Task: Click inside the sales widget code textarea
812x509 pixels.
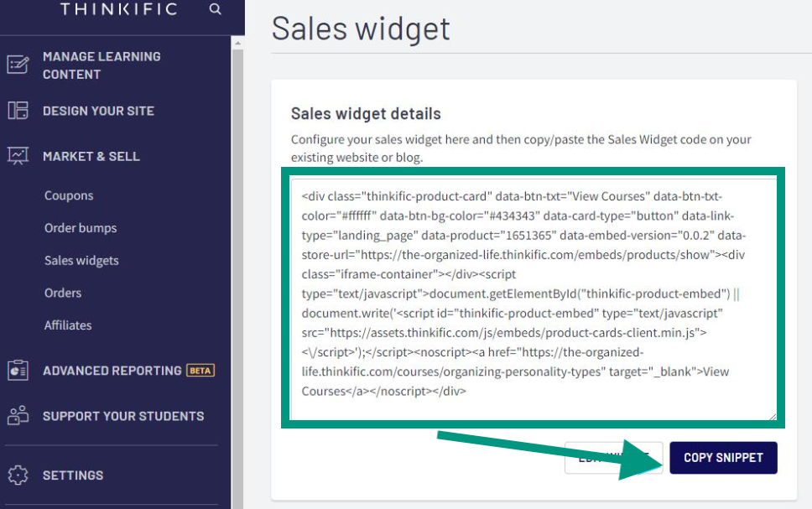Action: tap(534, 299)
